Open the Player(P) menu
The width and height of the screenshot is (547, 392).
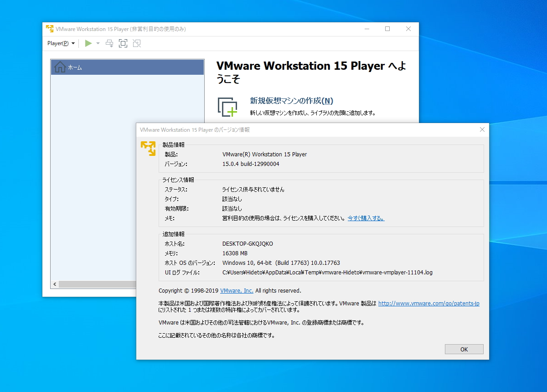tap(57, 43)
